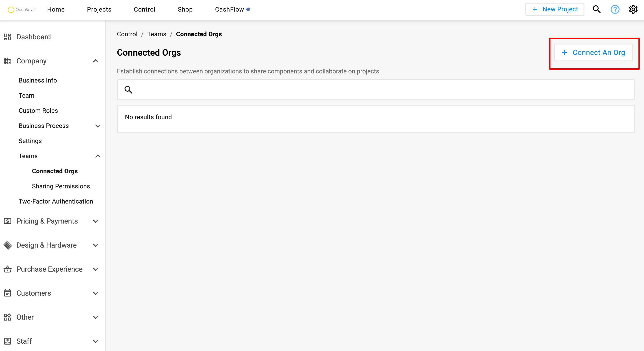The image size is (644, 351).
Task: Click the Customers calendar icon
Action: pos(8,293)
